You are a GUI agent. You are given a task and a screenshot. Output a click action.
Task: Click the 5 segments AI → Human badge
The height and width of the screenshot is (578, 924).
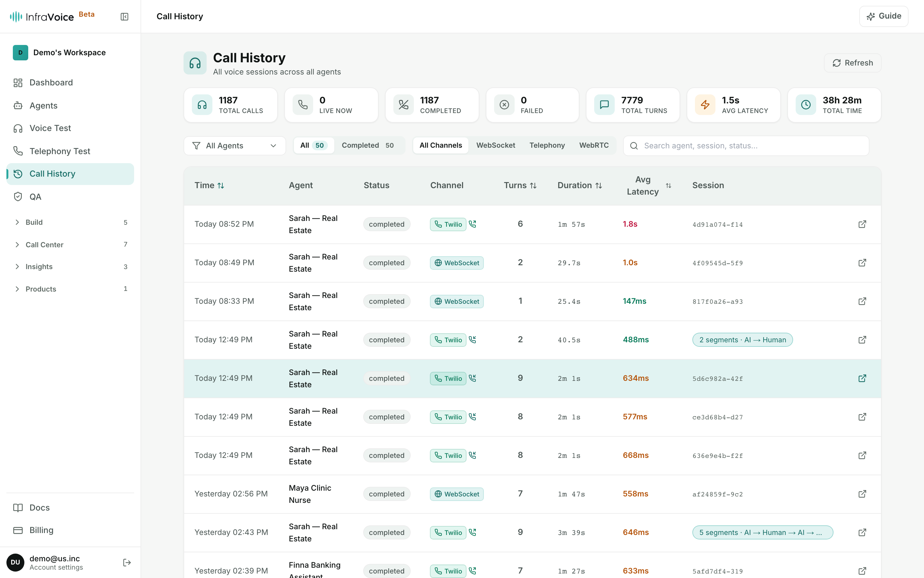pos(763,532)
